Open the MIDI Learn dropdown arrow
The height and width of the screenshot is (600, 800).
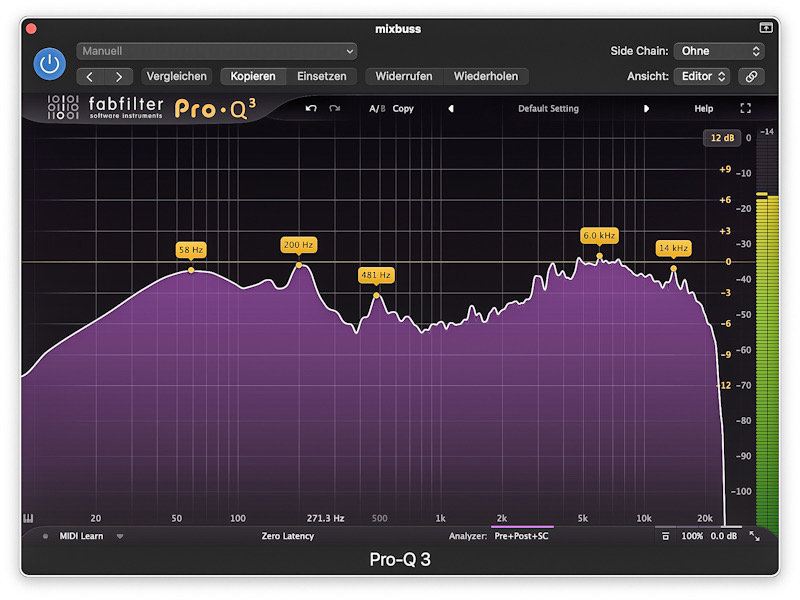tap(120, 536)
